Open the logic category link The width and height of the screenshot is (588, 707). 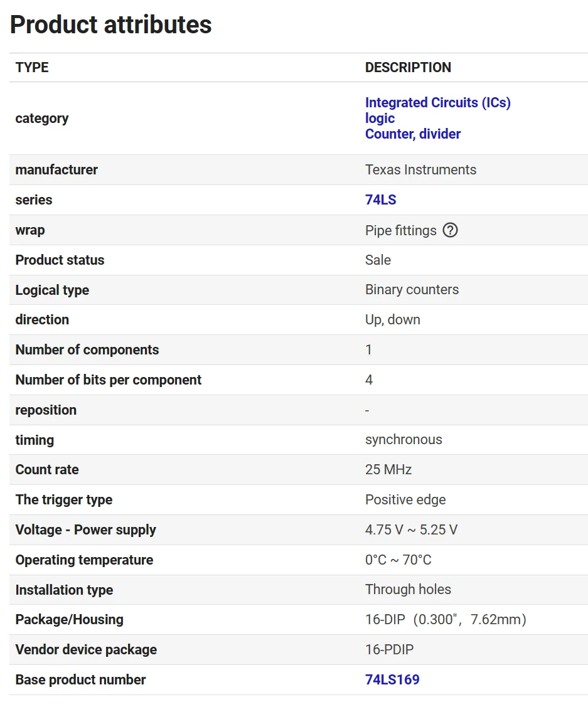coord(380,118)
